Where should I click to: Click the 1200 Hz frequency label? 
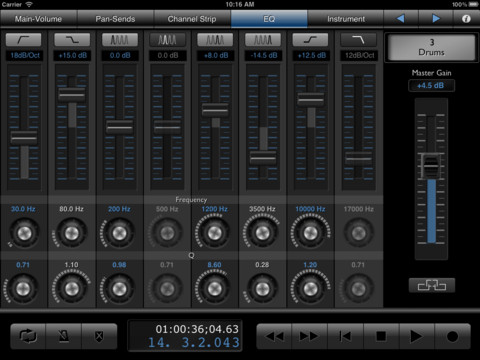pos(215,209)
